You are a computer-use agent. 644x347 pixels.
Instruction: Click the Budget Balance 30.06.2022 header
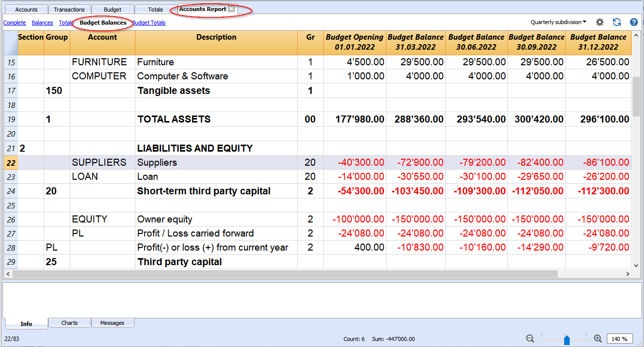coord(476,42)
